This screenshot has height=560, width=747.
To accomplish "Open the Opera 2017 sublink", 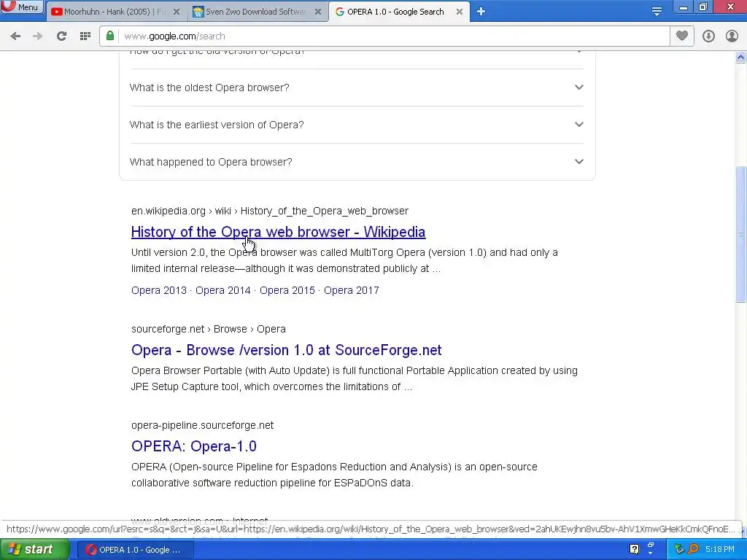I will tap(352, 290).
